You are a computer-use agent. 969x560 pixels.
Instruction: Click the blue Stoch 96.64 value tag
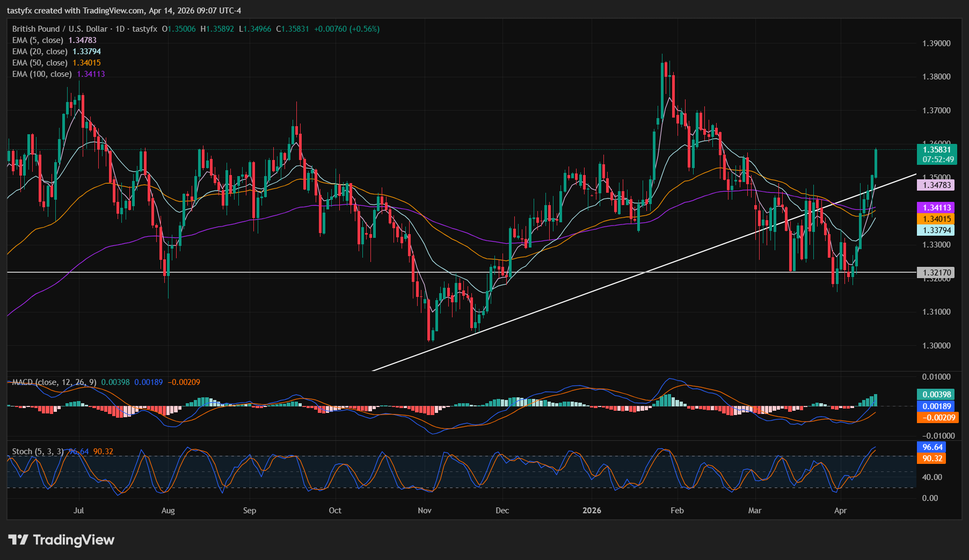click(930, 446)
